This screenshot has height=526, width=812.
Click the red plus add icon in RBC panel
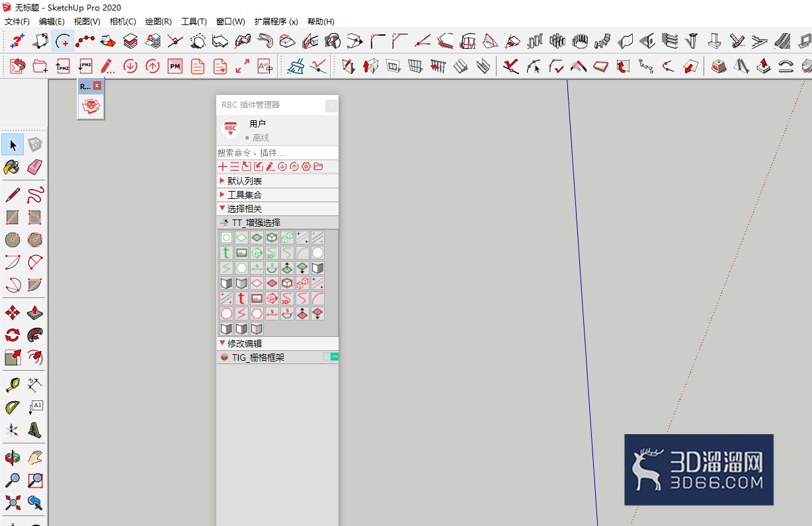click(223, 167)
